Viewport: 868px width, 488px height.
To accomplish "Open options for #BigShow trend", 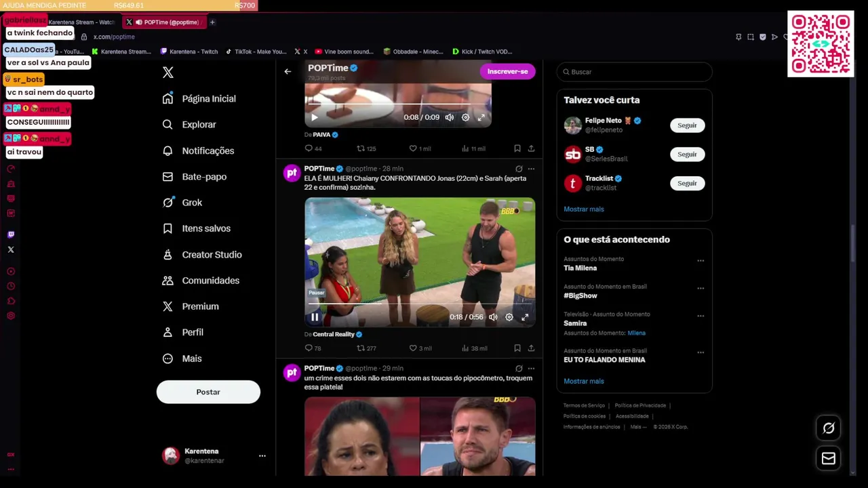I will (701, 288).
